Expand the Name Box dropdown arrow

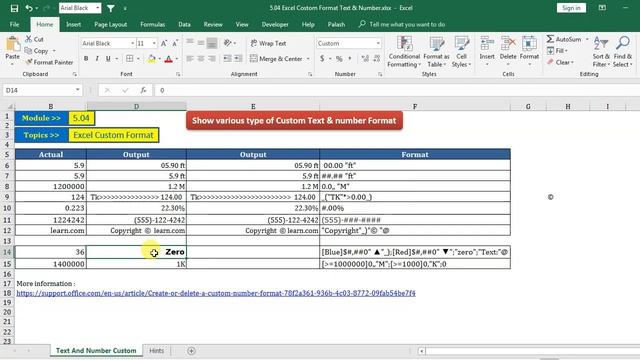coord(77,90)
